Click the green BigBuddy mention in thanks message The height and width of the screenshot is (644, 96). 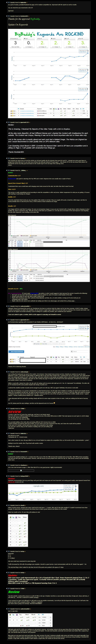tap(35, 19)
